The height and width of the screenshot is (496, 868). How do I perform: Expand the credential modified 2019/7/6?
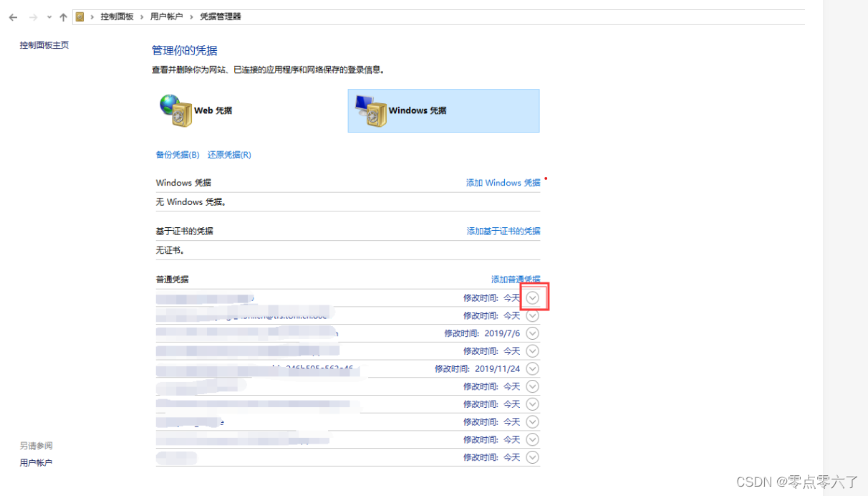(x=532, y=333)
